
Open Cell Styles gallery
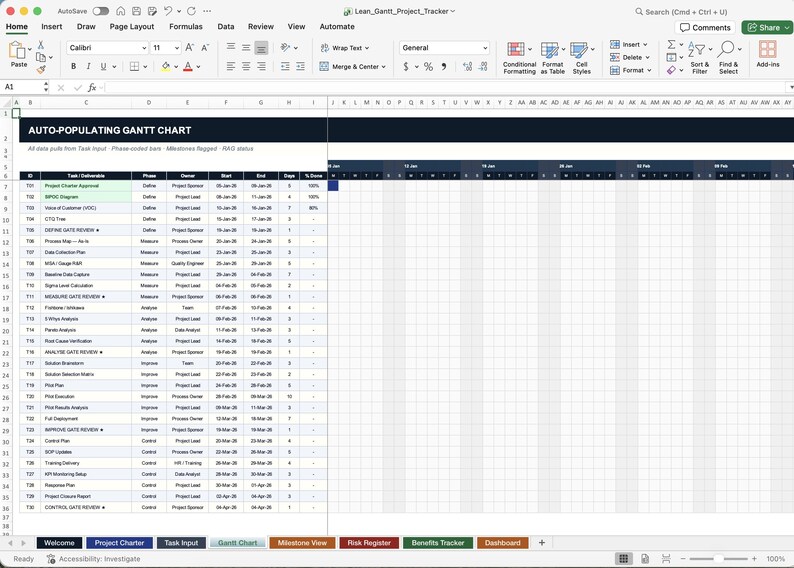tap(582, 58)
